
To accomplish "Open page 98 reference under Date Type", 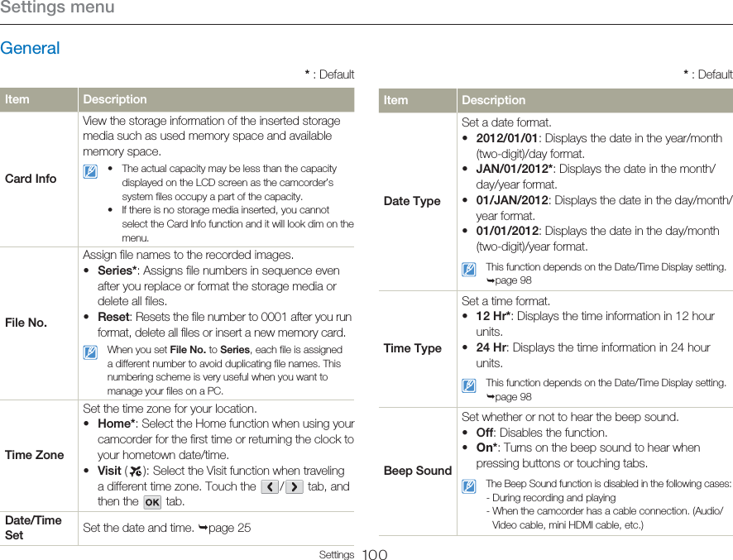I will pyautogui.click(x=509, y=280).
